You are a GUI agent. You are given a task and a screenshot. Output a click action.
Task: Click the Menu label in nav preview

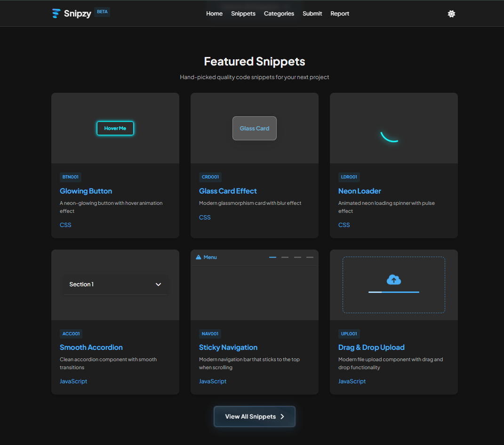(210, 257)
